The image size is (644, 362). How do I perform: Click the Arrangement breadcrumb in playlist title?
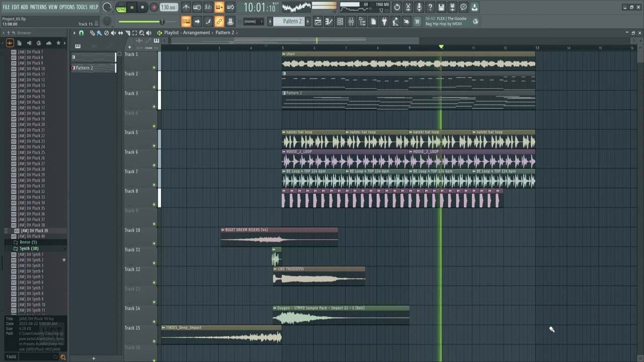click(x=196, y=33)
